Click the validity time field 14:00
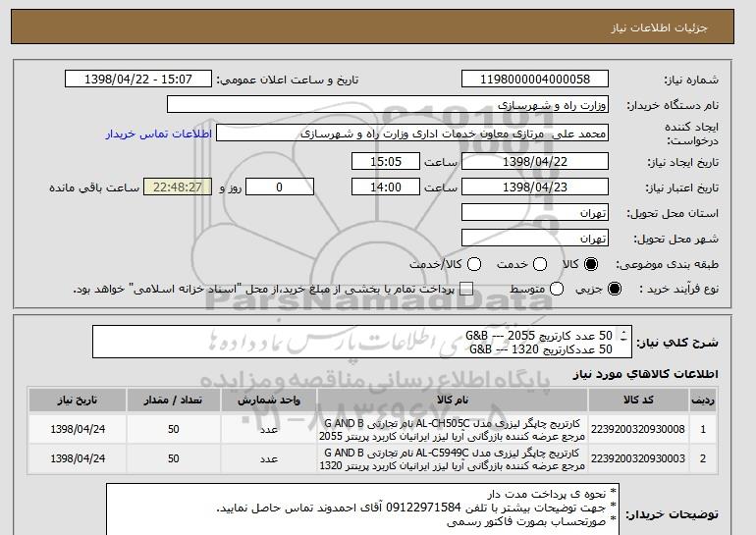The image size is (756, 535). click(x=386, y=187)
